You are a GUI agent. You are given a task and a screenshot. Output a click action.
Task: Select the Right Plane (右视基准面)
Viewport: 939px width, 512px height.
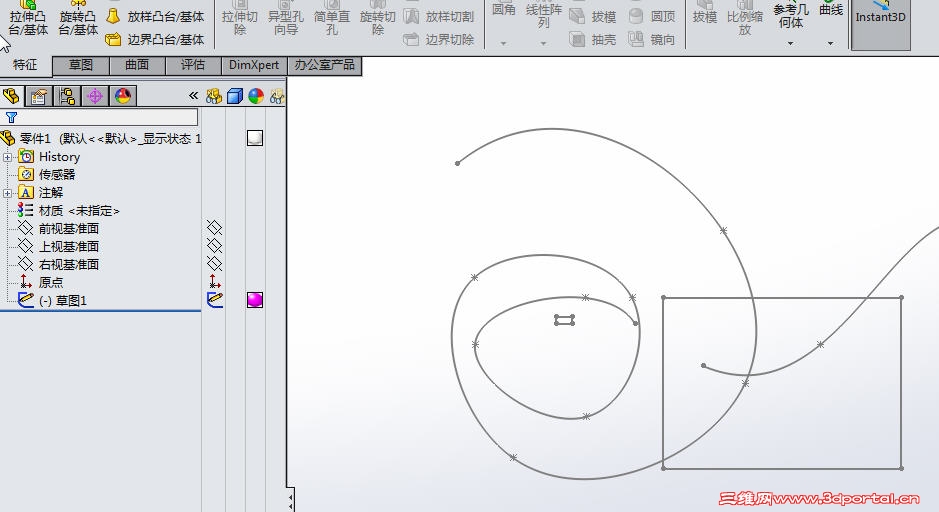pos(59,264)
